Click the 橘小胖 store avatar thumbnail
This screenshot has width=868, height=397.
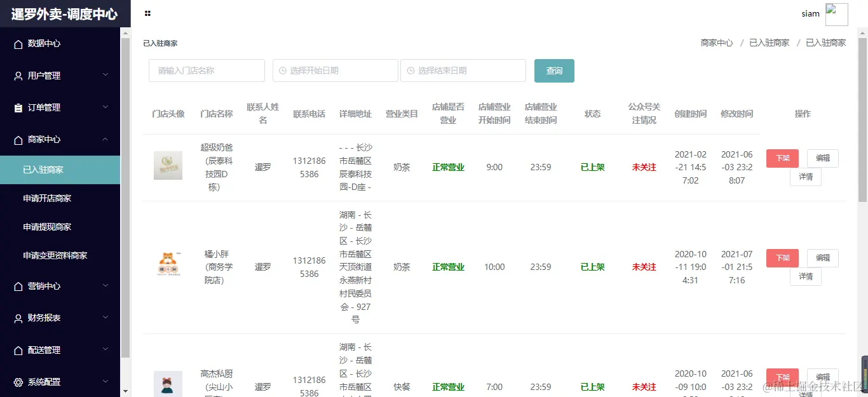coord(168,264)
